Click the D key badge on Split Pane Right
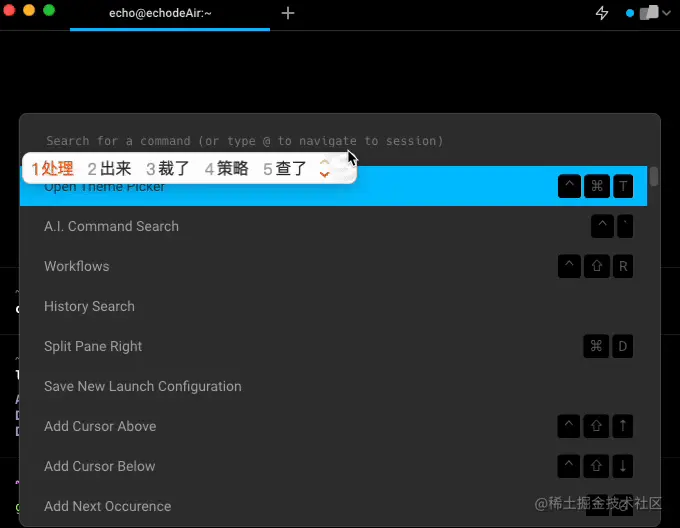Viewport: 680px width, 528px height. click(x=623, y=346)
